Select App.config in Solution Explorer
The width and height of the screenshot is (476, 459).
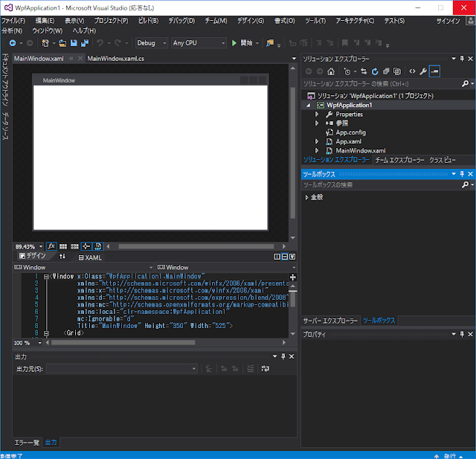pos(350,132)
